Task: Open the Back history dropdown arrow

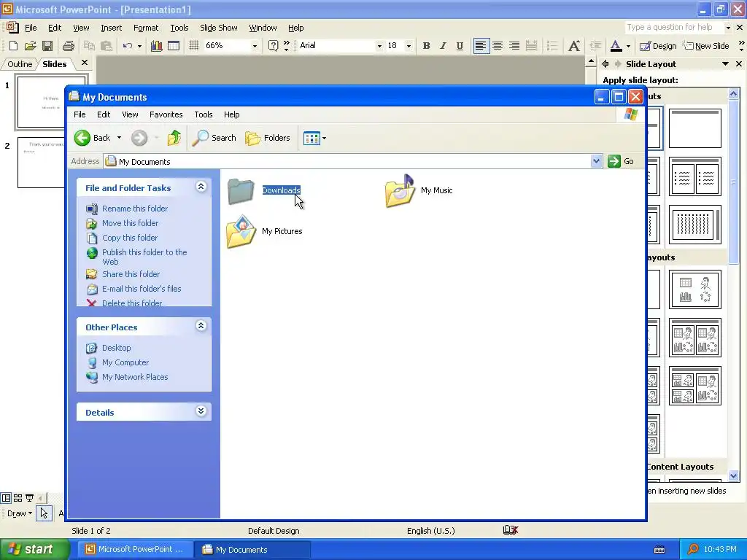Action: (119, 138)
